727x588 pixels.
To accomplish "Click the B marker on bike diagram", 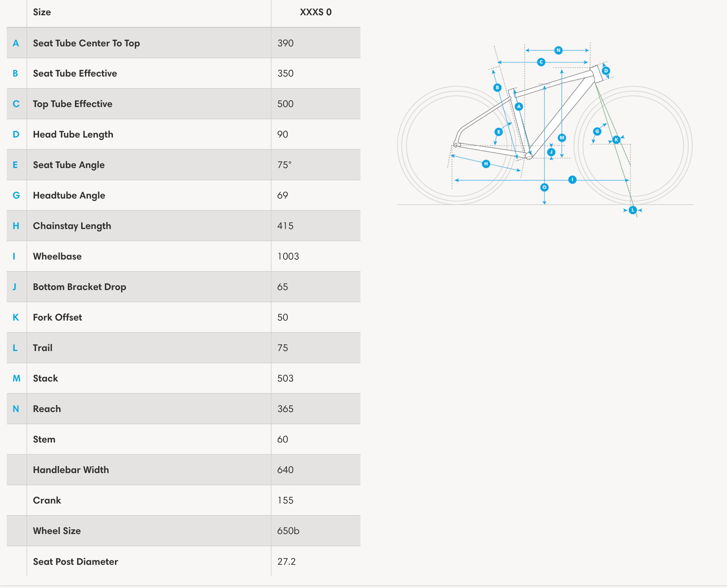I will 497,88.
